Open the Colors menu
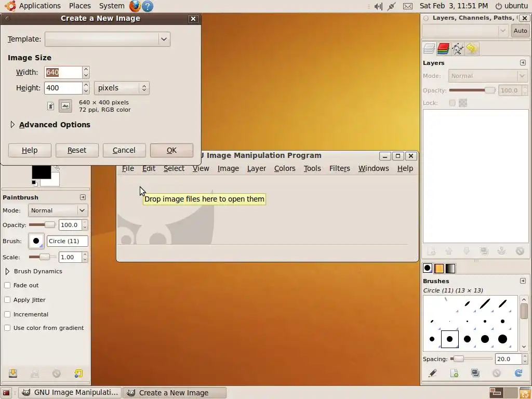This screenshot has height=399, width=532. pyautogui.click(x=285, y=168)
